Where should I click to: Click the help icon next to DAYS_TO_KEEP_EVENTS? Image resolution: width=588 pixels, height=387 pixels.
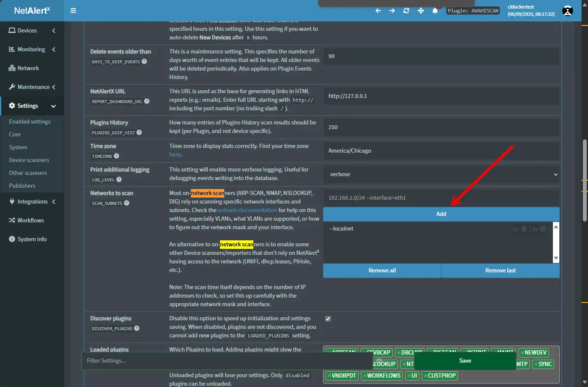coord(144,62)
